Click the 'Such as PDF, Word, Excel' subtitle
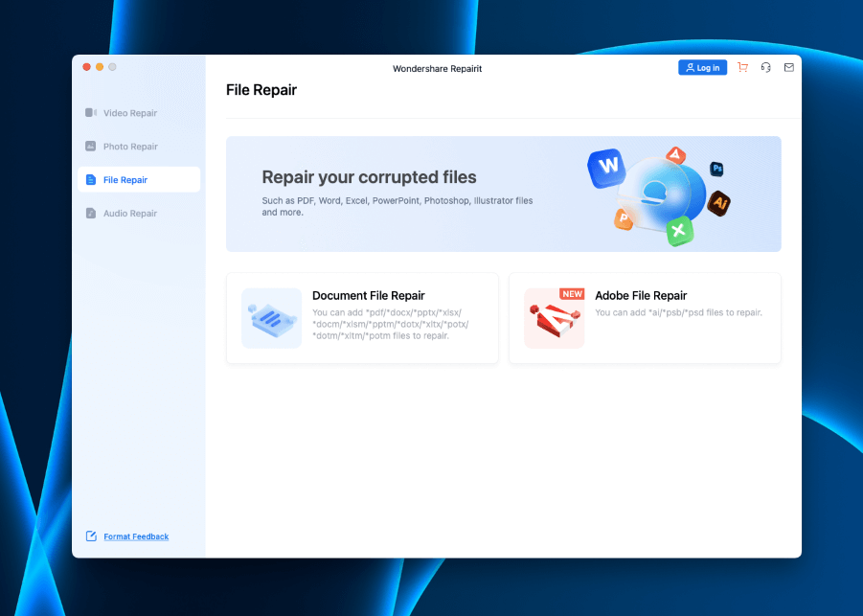The width and height of the screenshot is (863, 616). point(397,206)
